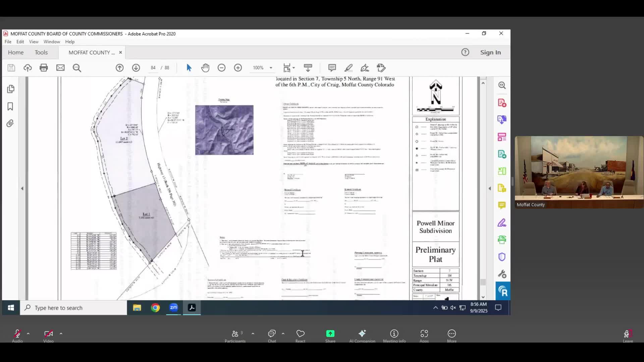Click the green Share button
Screen dimensions: 644x362
(330, 334)
